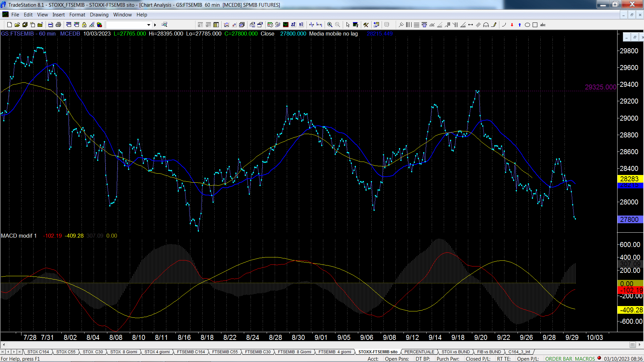Click the hammer and wrench tools icon
The height and width of the screenshot is (362, 644).
(366, 25)
